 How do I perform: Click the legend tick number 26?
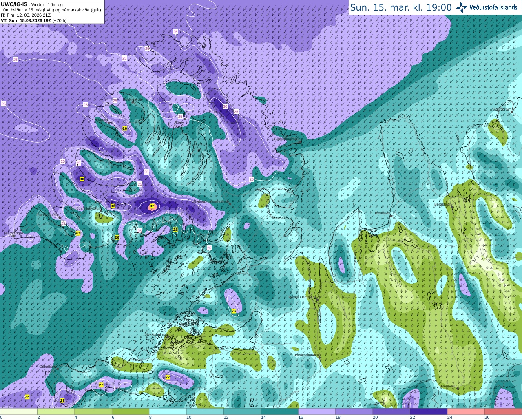(487, 417)
